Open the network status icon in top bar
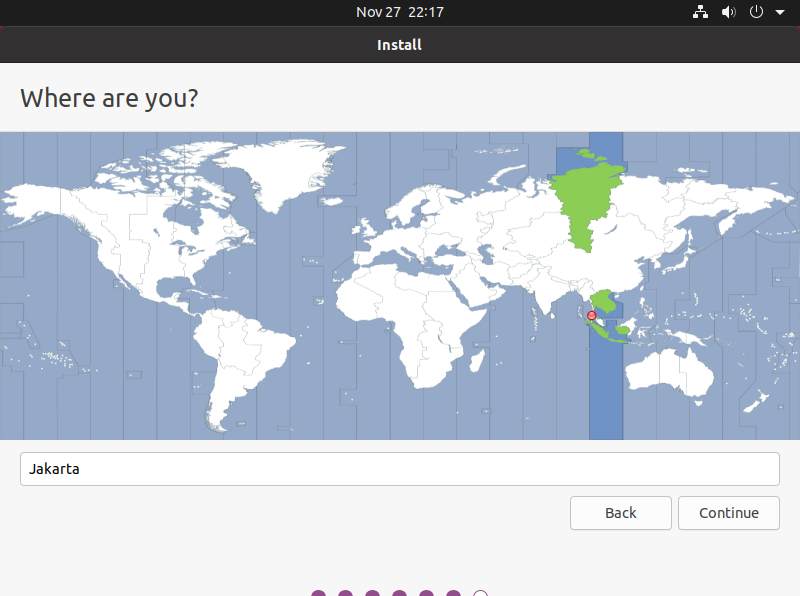Image resolution: width=800 pixels, height=596 pixels. [700, 12]
